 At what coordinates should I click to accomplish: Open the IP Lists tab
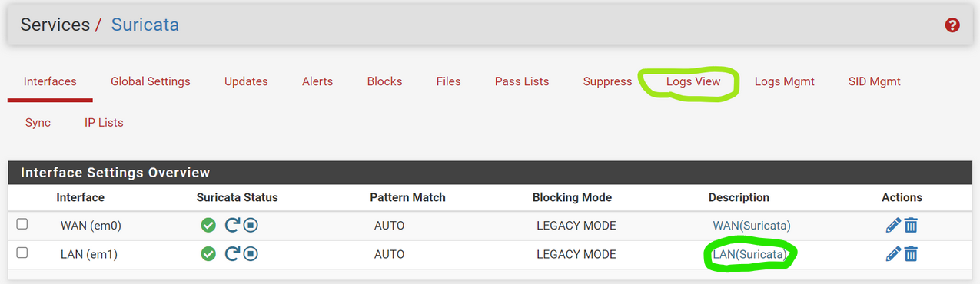104,123
